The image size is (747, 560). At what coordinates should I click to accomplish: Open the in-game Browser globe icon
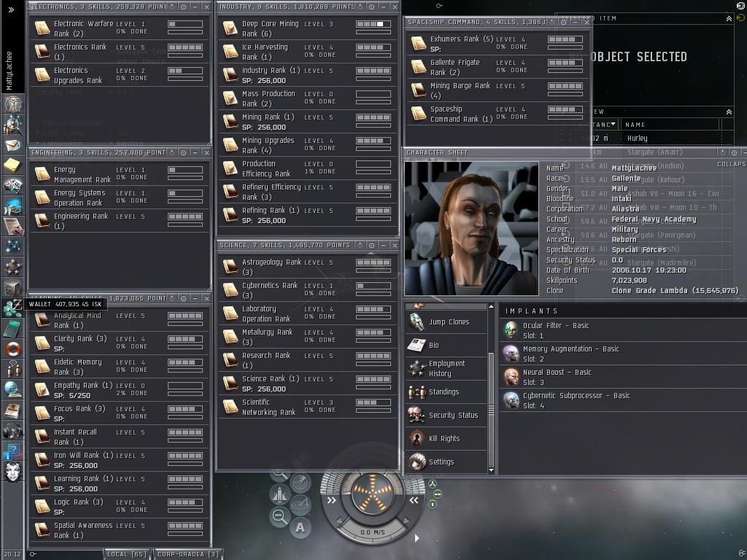tap(12, 389)
